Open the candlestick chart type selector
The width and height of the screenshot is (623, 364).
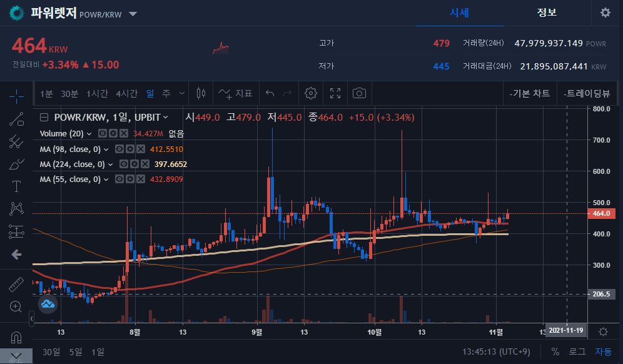pos(201,93)
